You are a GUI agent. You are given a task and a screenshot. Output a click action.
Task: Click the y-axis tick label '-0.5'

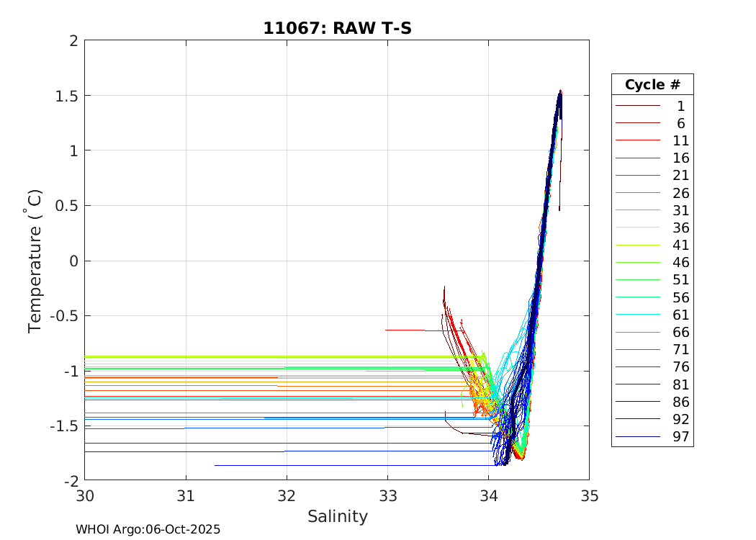coord(60,316)
